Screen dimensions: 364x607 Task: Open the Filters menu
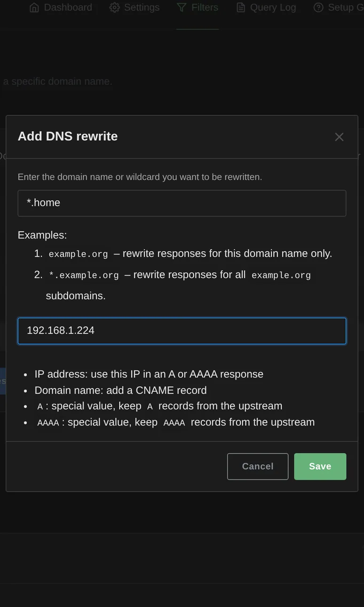198,8
